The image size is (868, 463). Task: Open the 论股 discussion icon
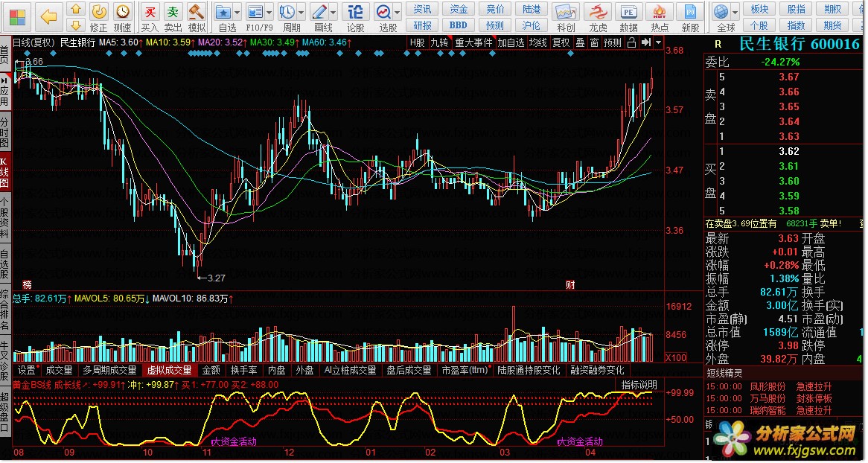click(x=355, y=12)
